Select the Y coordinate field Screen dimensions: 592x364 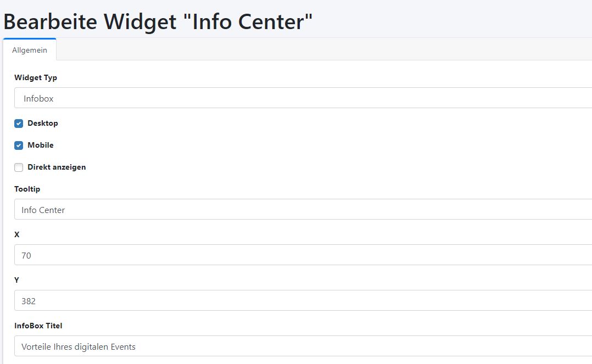coord(302,301)
